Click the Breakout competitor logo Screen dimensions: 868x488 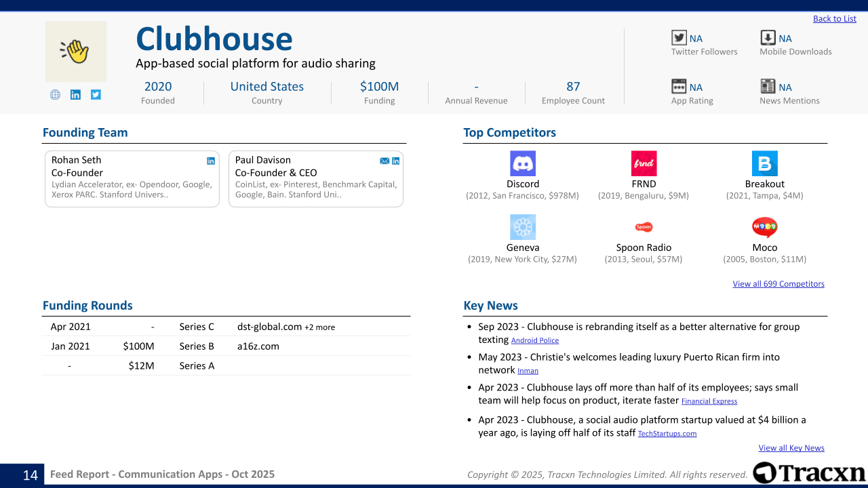[764, 163]
